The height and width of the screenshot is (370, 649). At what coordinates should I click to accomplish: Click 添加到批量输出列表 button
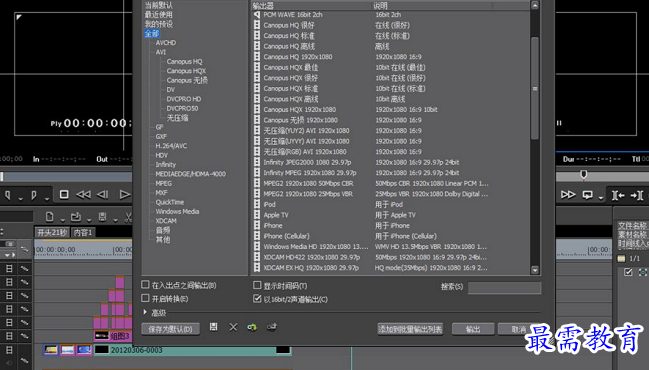coord(410,329)
